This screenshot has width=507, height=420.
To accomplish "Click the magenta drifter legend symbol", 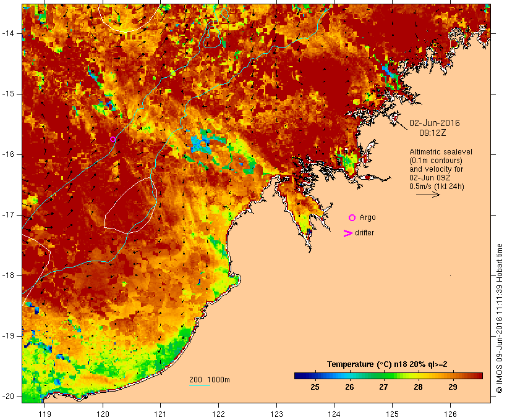I will point(347,233).
